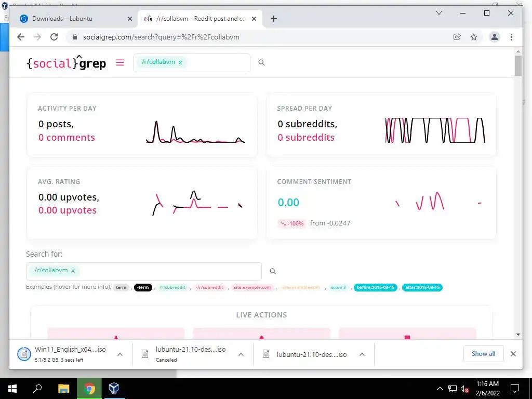Click the Comment Sentiment chart
This screenshot has width=532, height=399.
pyautogui.click(x=438, y=202)
